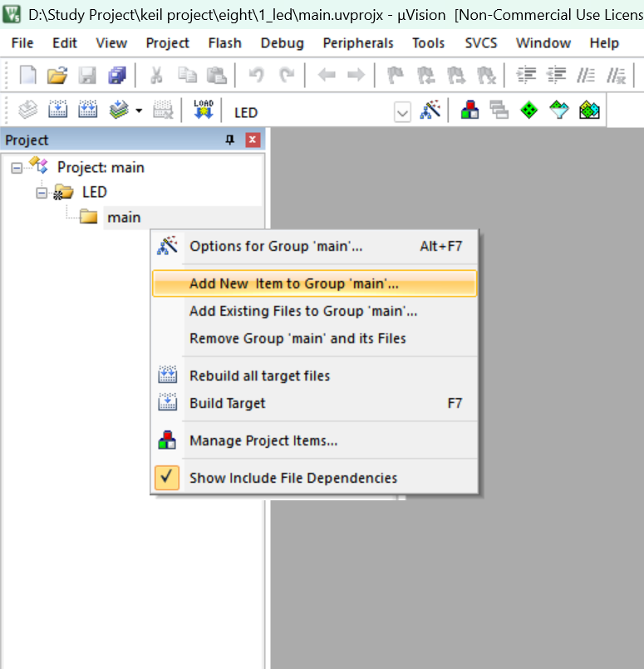644x669 pixels.
Task: Click the Undo arrow icon
Action: point(256,76)
